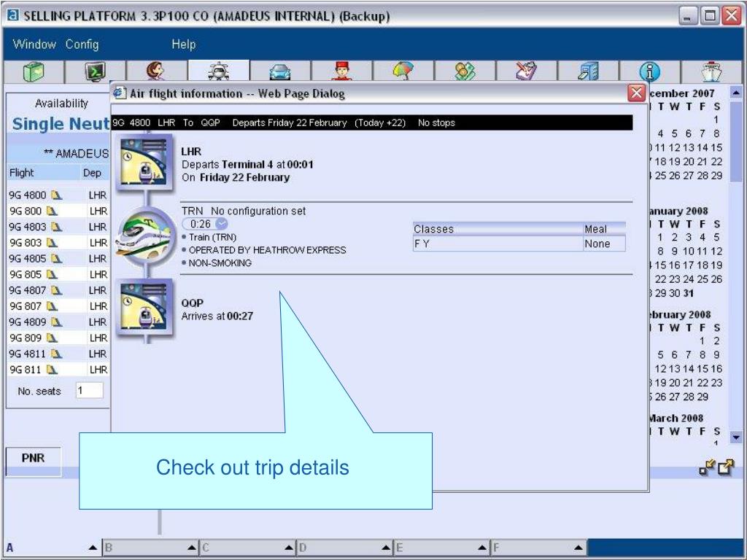Open the beach umbrella leisure icon

click(403, 71)
